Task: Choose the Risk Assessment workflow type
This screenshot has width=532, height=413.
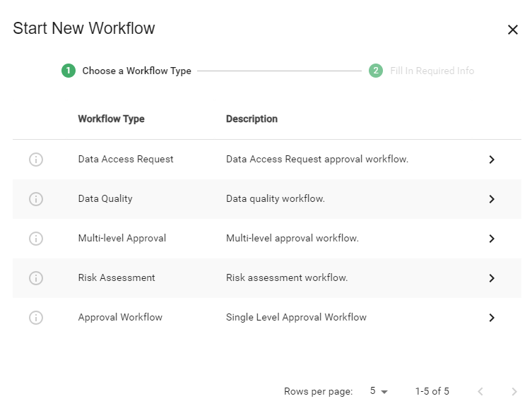Action: (x=267, y=278)
